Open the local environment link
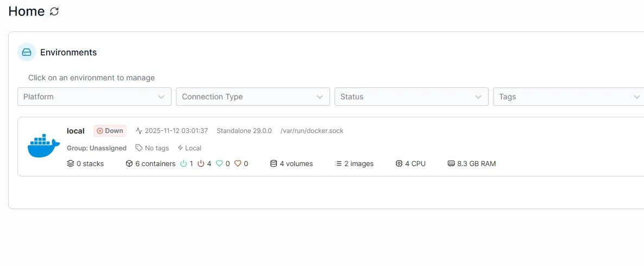 coord(75,131)
